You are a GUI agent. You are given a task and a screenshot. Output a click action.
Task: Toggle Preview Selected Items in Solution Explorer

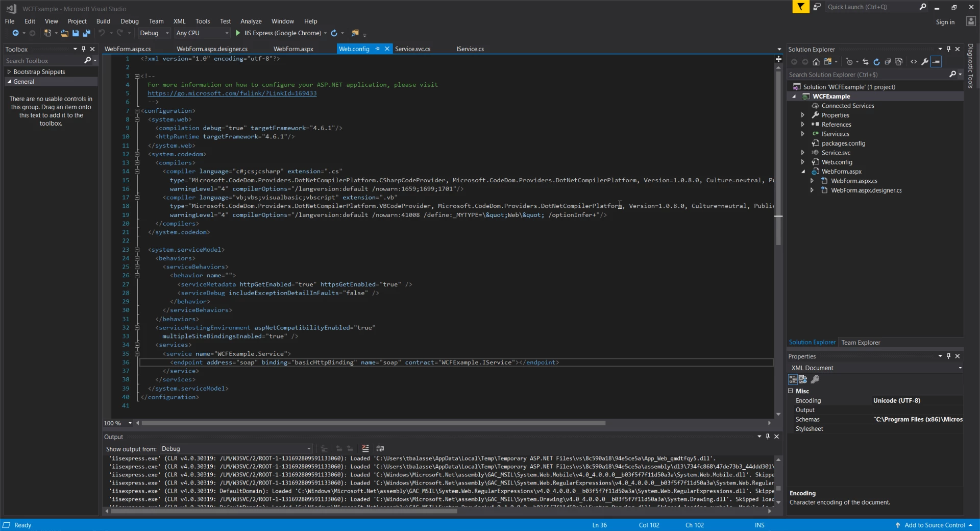coord(936,62)
